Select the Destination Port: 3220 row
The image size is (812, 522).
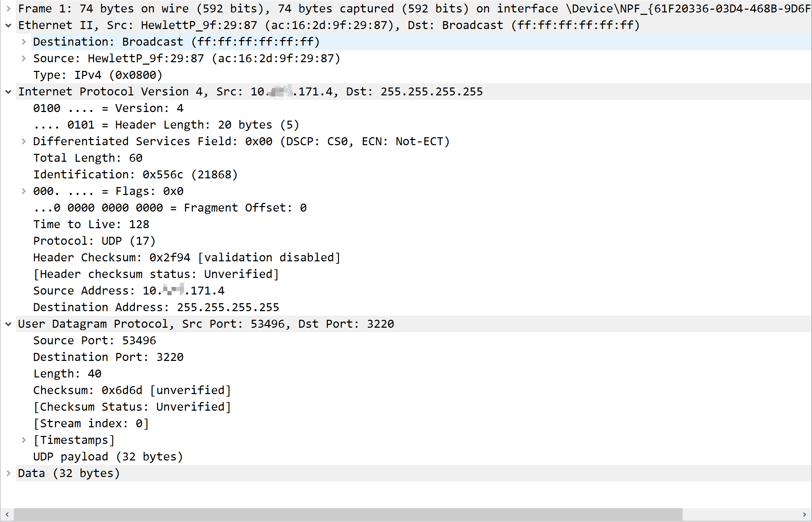tap(108, 357)
